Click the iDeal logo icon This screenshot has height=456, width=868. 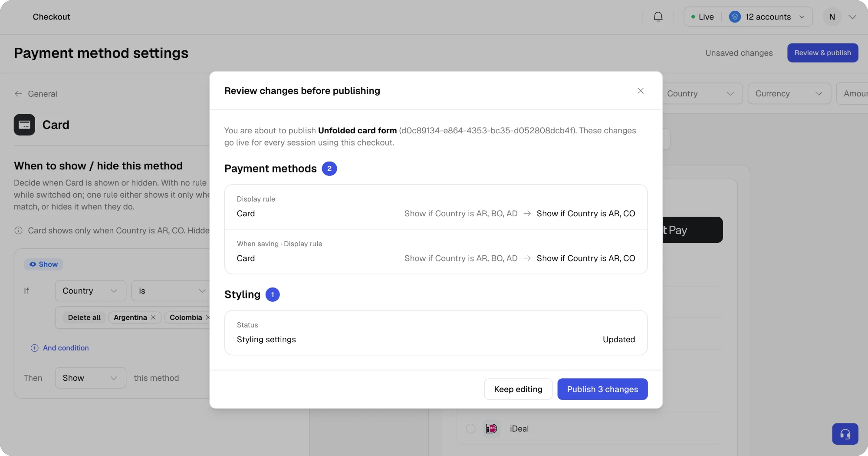tap(491, 429)
